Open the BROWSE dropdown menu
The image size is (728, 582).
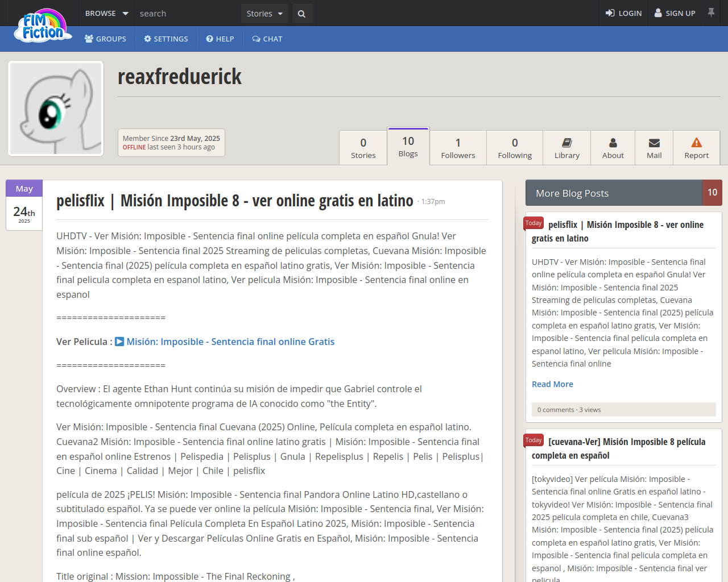[106, 13]
